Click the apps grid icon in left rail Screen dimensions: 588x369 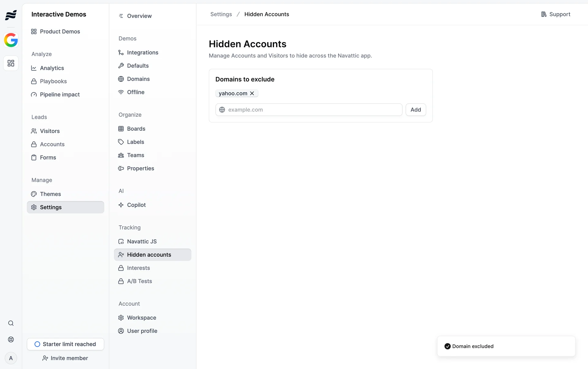(x=11, y=63)
